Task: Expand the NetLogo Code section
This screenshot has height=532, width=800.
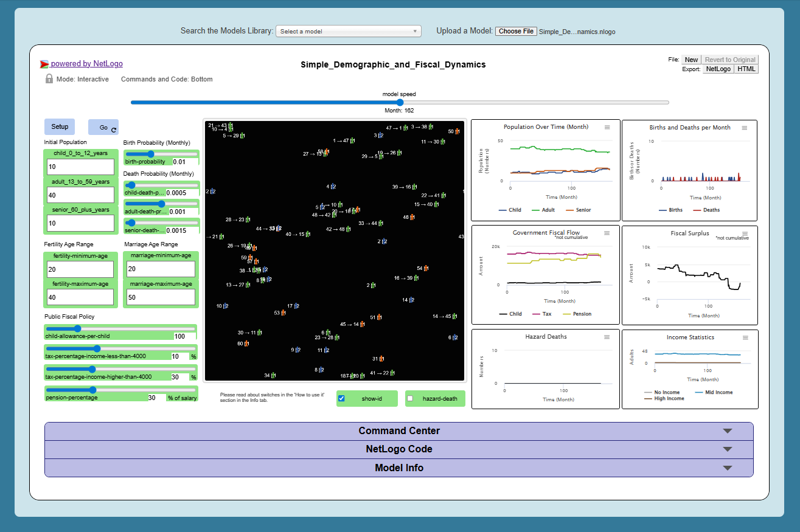Action: (x=399, y=449)
